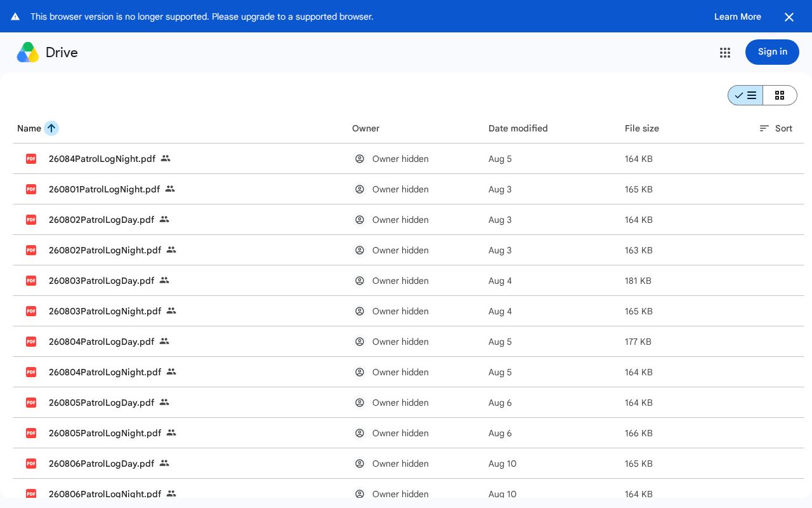Click shared icon beside 260802PatrolLogNight.pdf
The width and height of the screenshot is (812, 508).
[171, 250]
